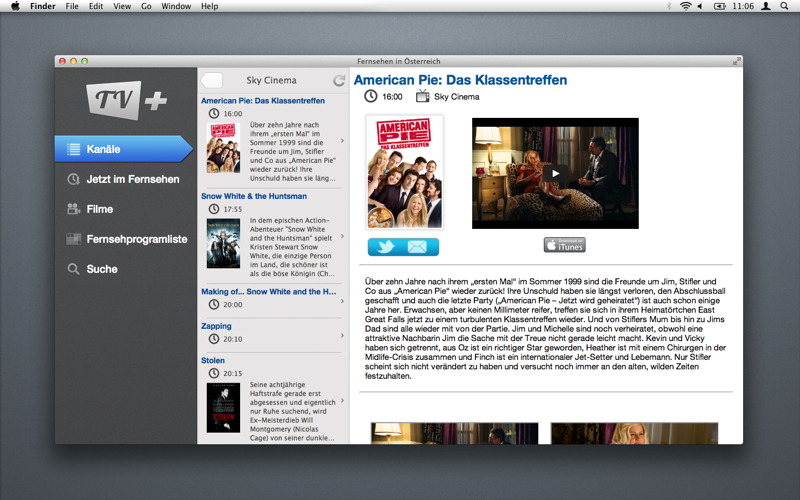Click the back arrow button beside Sky Cinema
This screenshot has height=500, width=800.
(212, 80)
